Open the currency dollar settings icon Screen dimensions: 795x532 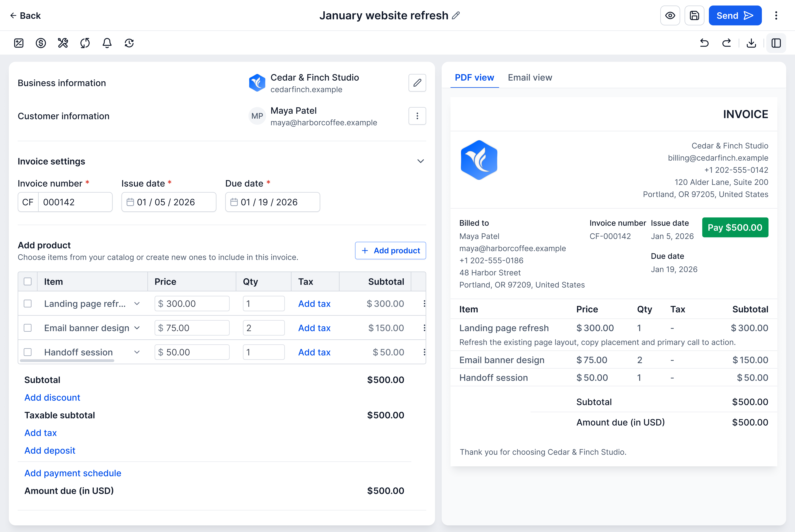click(x=41, y=43)
